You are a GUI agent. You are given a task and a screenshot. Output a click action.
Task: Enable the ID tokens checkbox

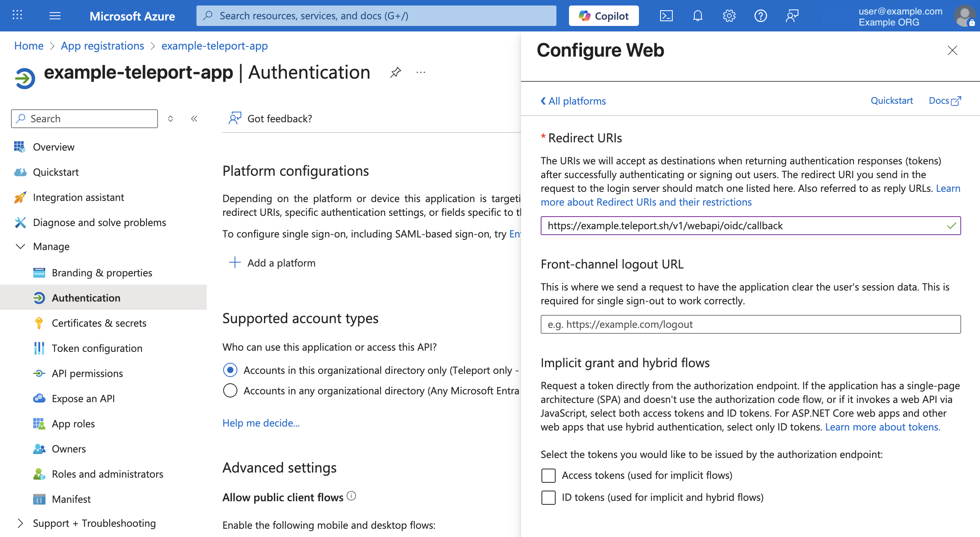coord(549,497)
